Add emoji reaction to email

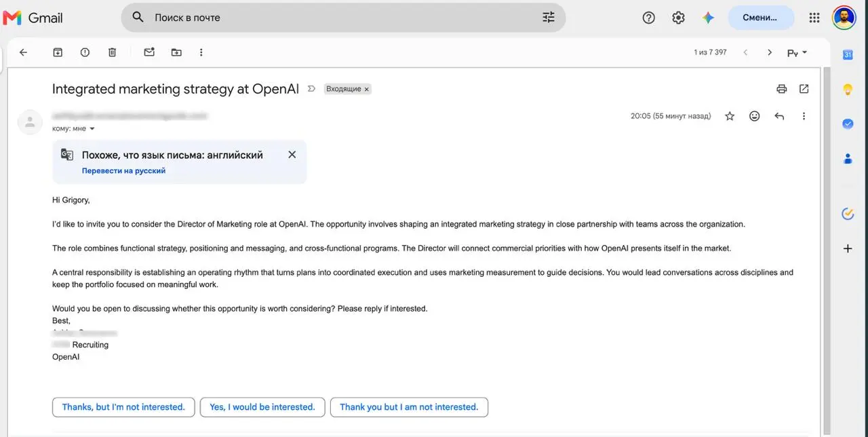pyautogui.click(x=754, y=116)
